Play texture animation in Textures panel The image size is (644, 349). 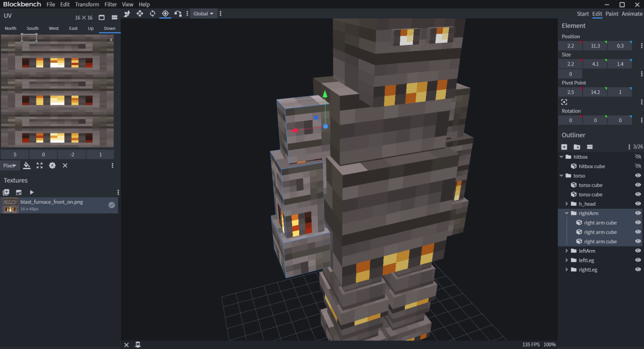31,192
